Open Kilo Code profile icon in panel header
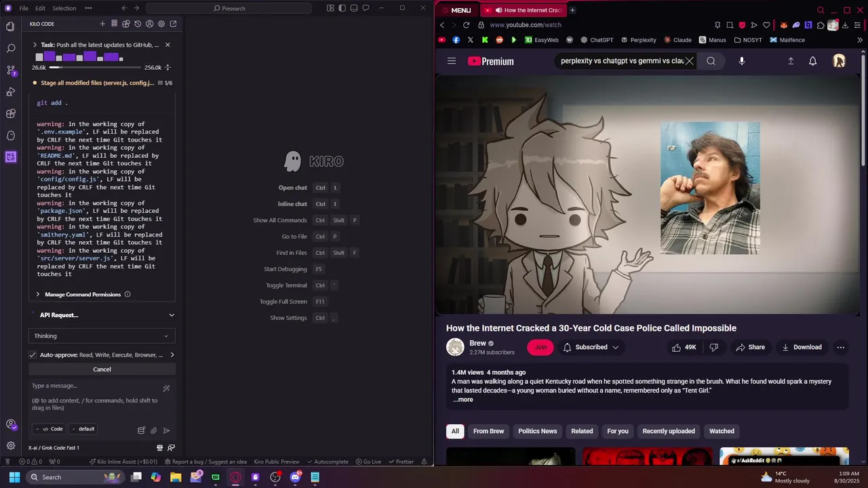The height and width of the screenshot is (488, 868). coord(149,24)
